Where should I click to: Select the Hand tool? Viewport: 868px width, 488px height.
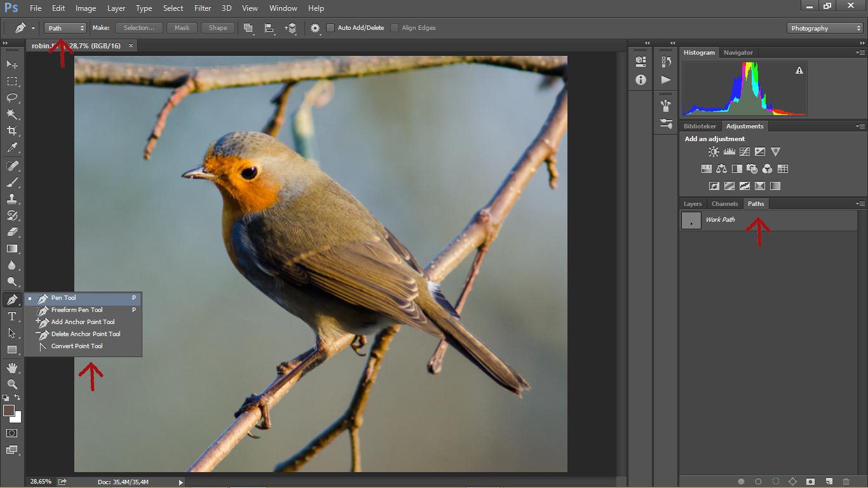tap(11, 368)
